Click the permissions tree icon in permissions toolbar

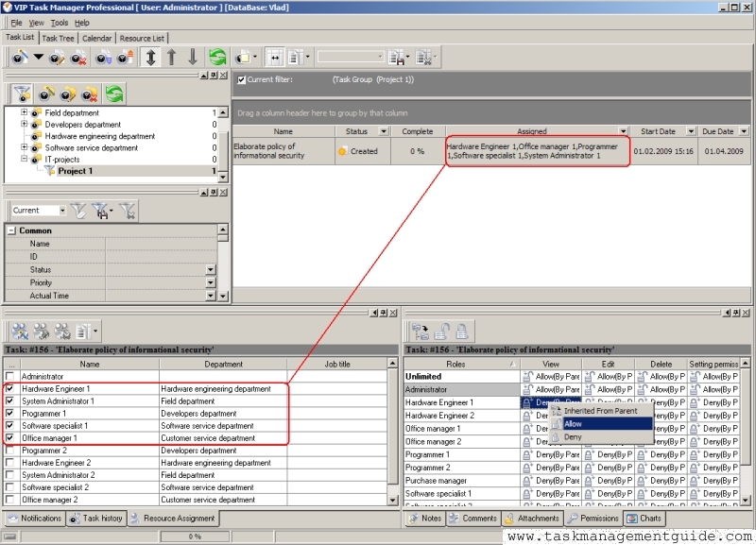coord(421,331)
